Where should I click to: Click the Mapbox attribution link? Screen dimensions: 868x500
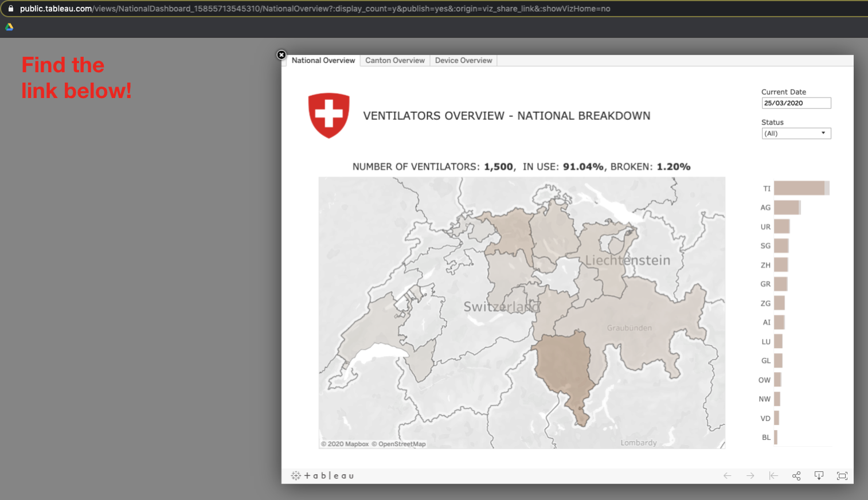(345, 444)
